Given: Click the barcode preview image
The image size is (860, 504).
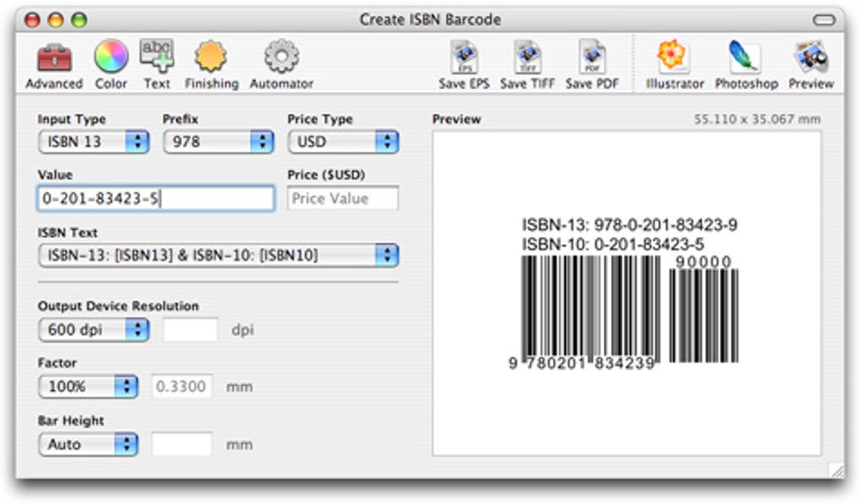Looking at the screenshot, I should [x=626, y=293].
